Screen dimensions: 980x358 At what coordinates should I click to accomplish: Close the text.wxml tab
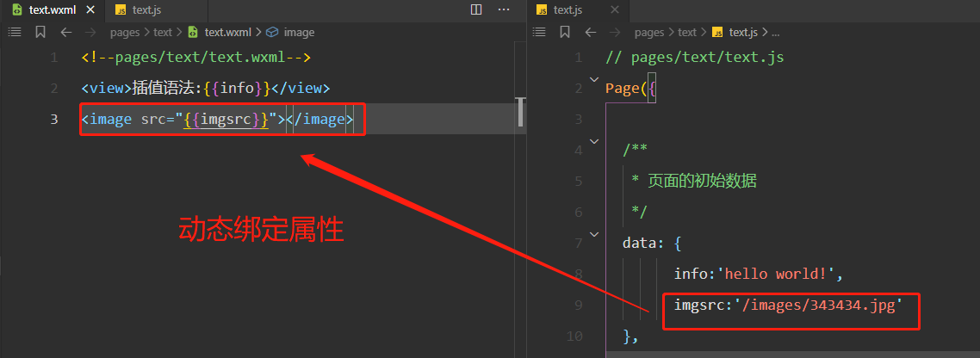(x=90, y=10)
